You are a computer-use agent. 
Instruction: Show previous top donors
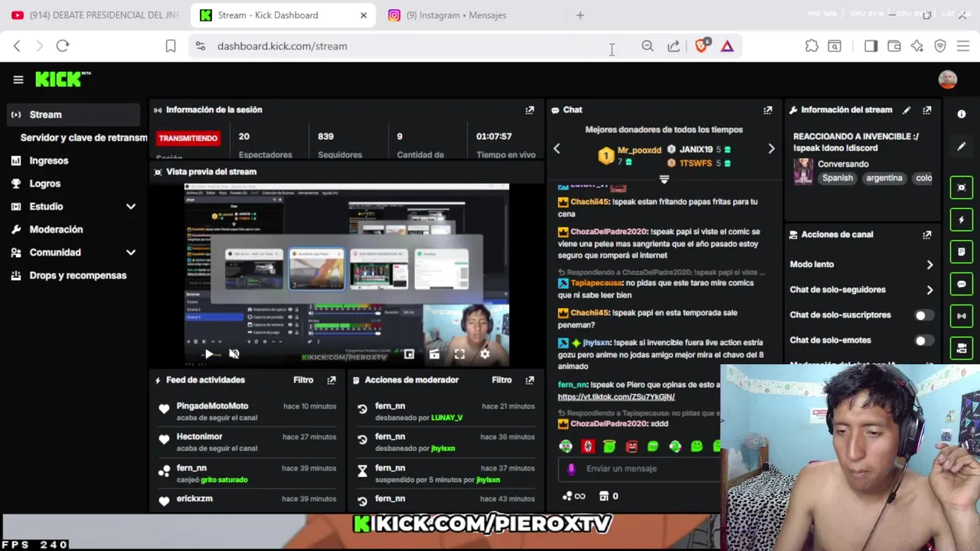[x=557, y=148]
